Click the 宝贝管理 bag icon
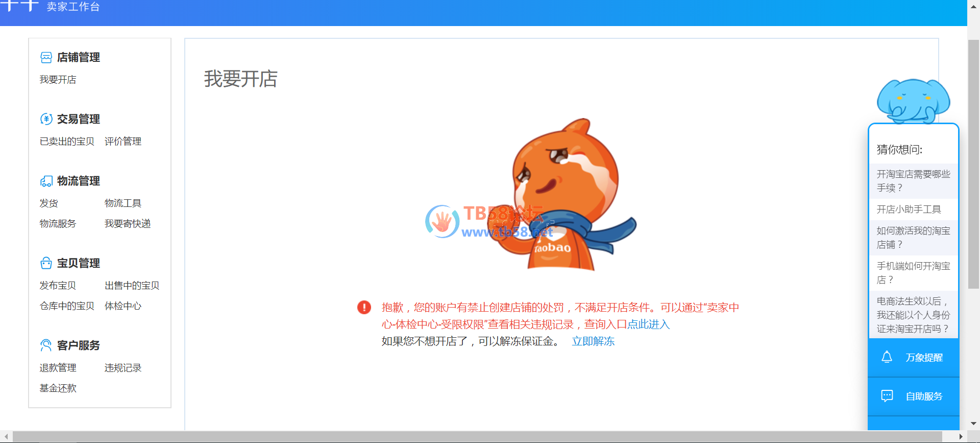This screenshot has height=443, width=980. click(x=46, y=263)
